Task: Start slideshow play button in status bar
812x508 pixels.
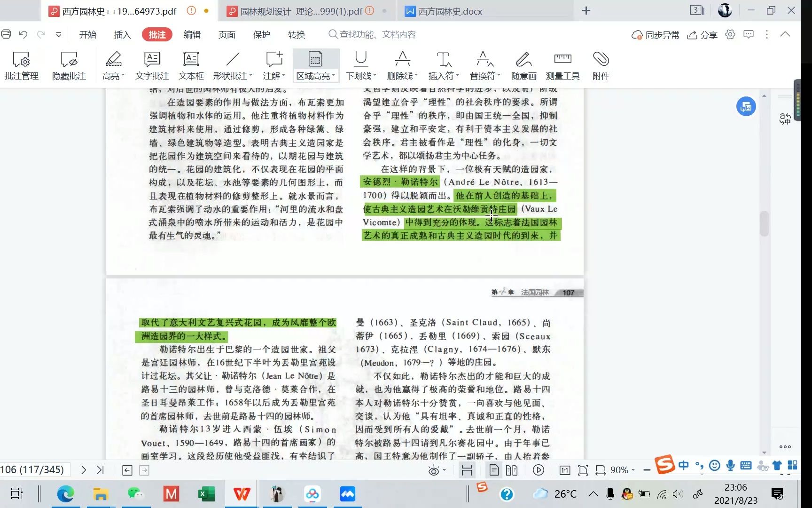Action: (x=539, y=470)
